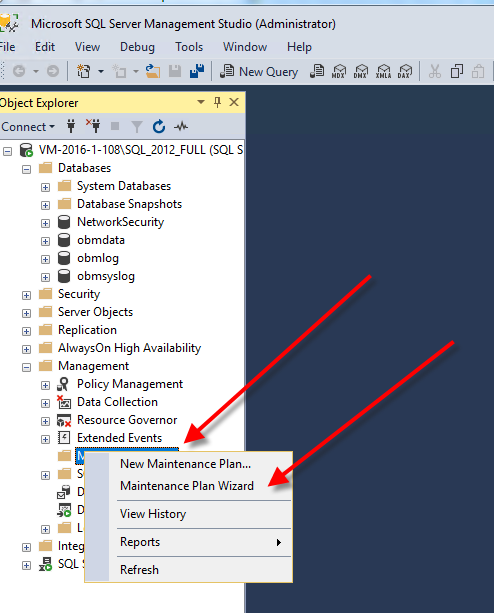Select the obmsyslog database row
Viewport: 494px width, 613px height.
coord(106,276)
